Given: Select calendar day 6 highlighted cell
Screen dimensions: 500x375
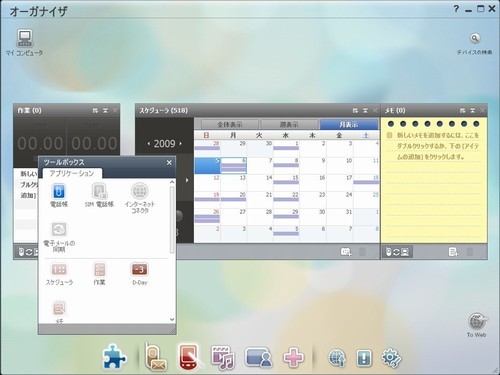Looking at the screenshot, I should click(234, 165).
